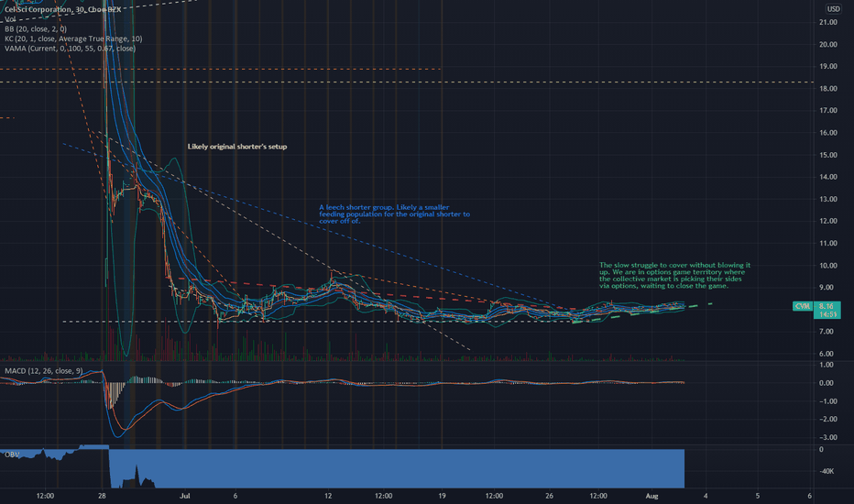
Task: Select the KC Average True Range indicator legend
Action: (73, 38)
